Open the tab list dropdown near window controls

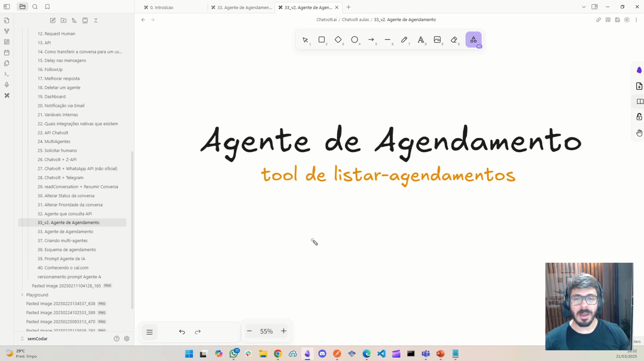point(584,7)
